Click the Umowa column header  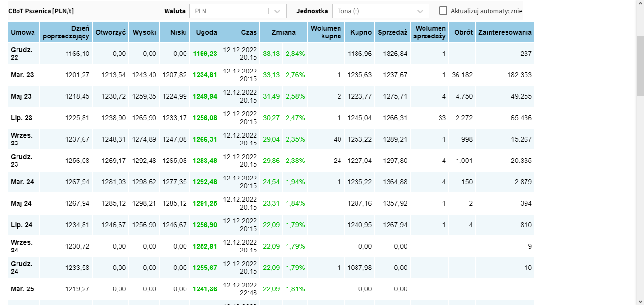[x=23, y=33]
